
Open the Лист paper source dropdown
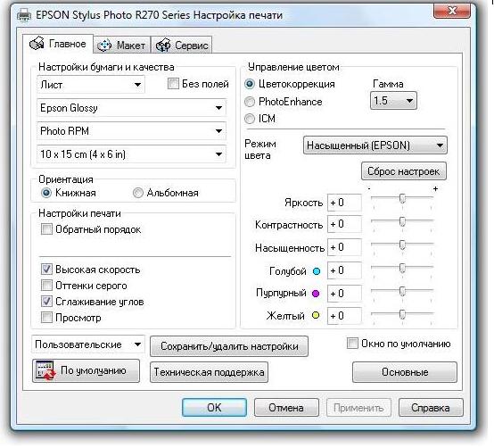(91, 85)
